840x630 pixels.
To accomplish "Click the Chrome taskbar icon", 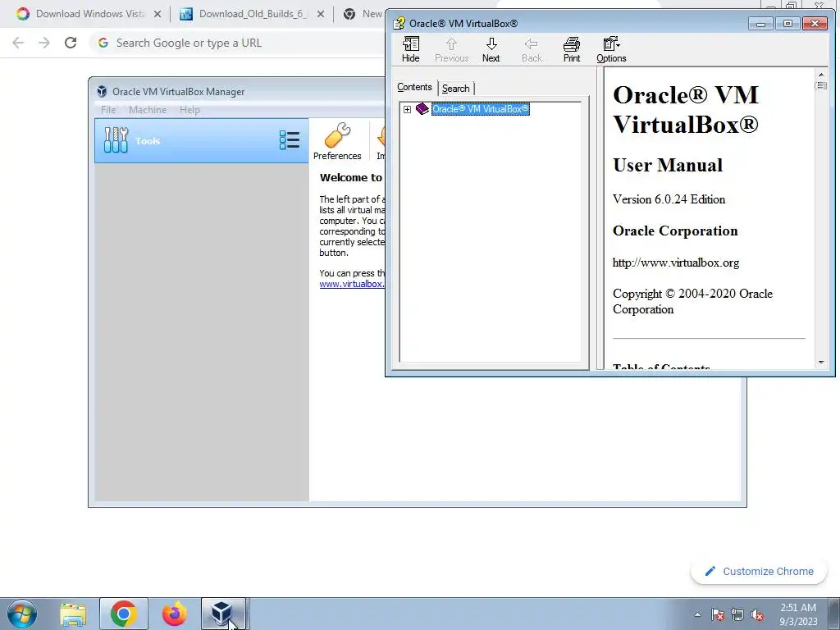I will pos(124,614).
